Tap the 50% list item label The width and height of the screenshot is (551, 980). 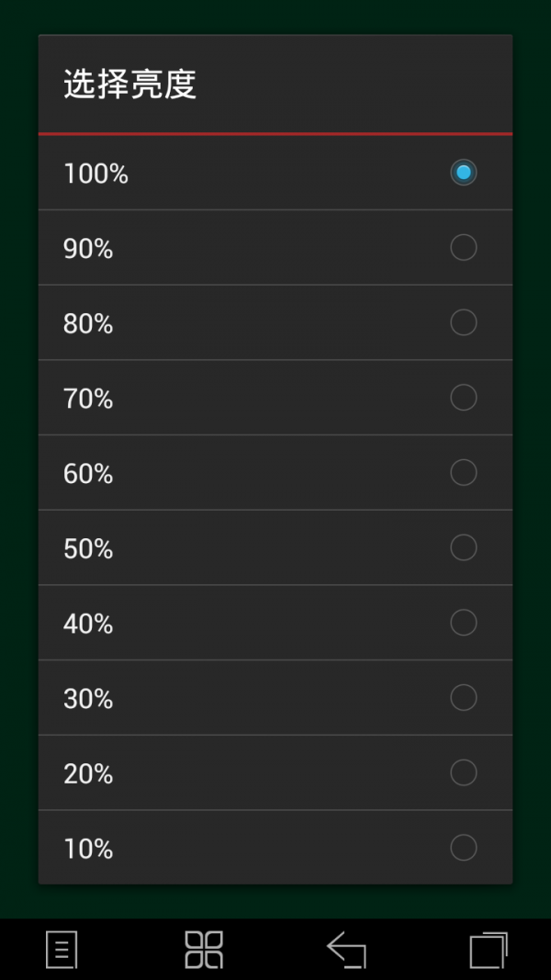tap(88, 549)
